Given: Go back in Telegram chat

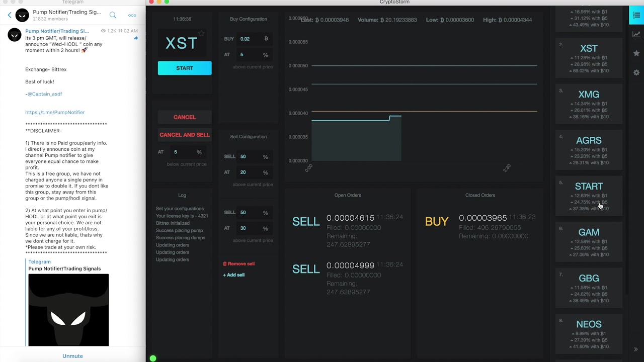Looking at the screenshot, I should pyautogui.click(x=10, y=15).
